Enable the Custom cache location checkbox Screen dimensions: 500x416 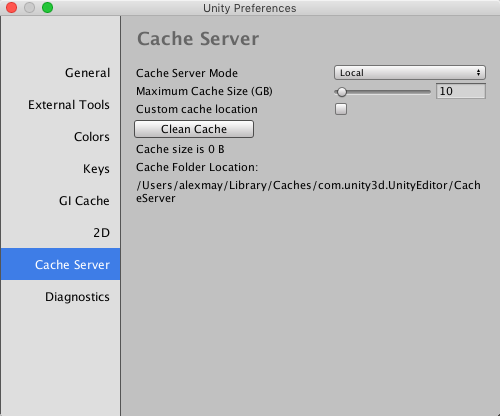(x=341, y=109)
